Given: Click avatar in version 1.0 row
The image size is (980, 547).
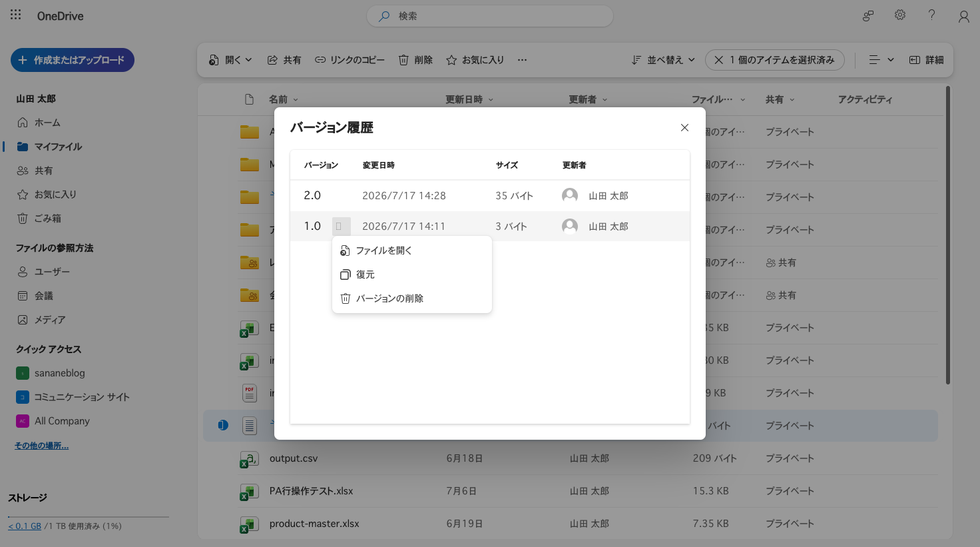Looking at the screenshot, I should coord(570,226).
